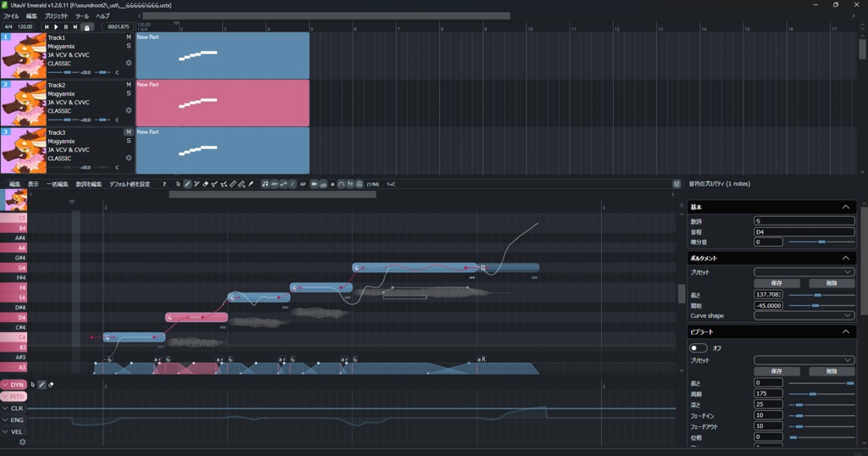Open the expression settings gear icon
The width and height of the screenshot is (868, 456).
coord(22,442)
